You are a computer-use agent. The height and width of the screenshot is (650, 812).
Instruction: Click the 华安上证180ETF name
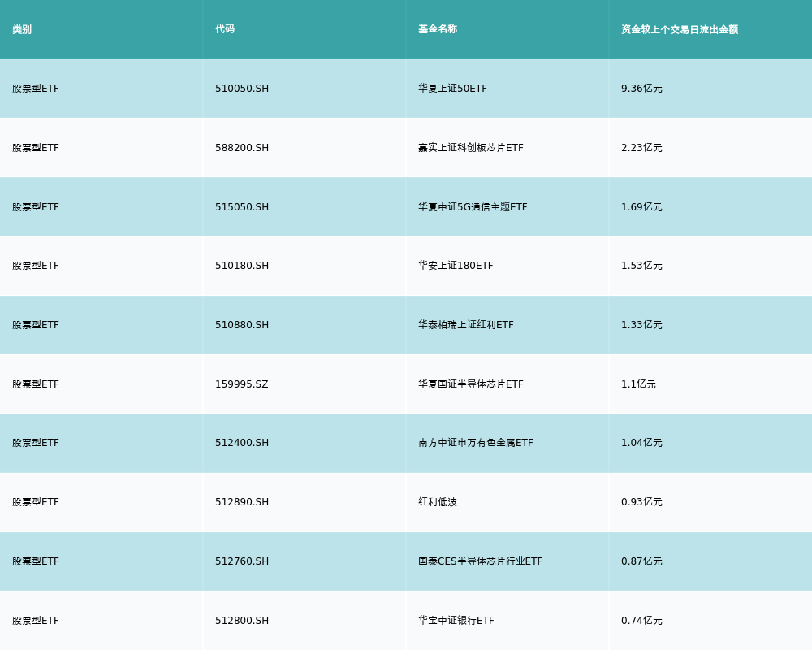(456, 266)
